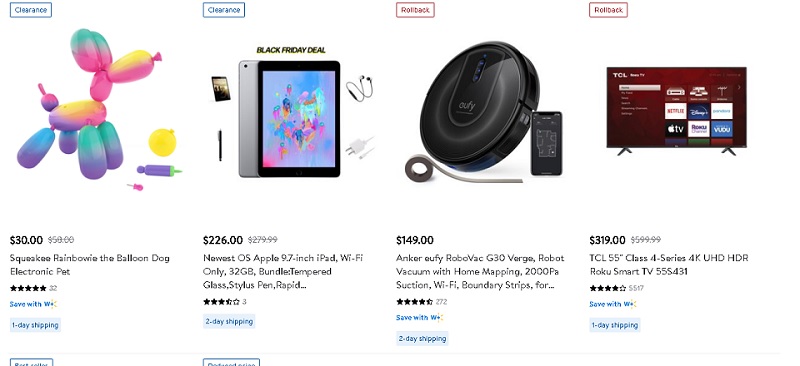Open Anker eufy RoboVac G30 Verge title
This screenshot has width=800, height=366.
pyautogui.click(x=480, y=271)
